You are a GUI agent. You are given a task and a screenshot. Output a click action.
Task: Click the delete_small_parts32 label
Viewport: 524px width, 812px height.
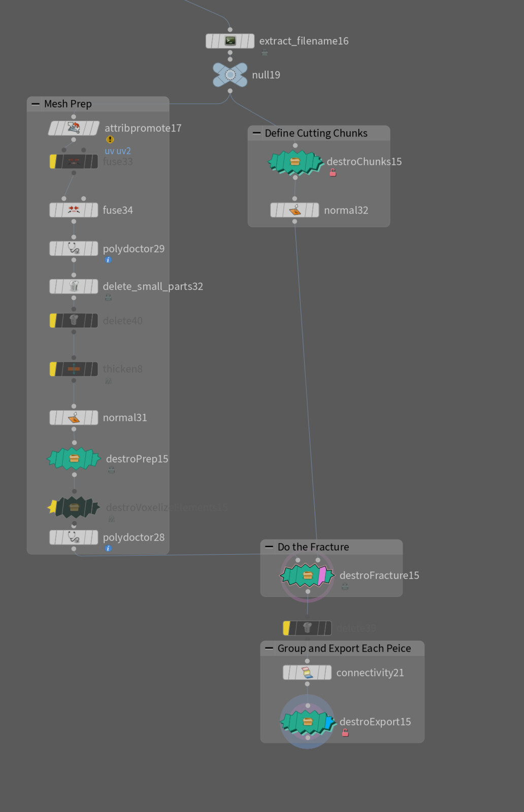(x=153, y=286)
